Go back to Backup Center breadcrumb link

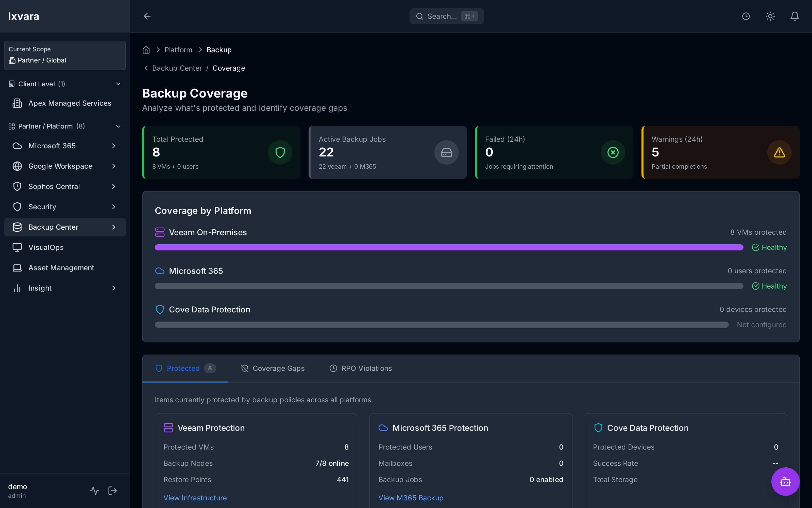(x=177, y=68)
